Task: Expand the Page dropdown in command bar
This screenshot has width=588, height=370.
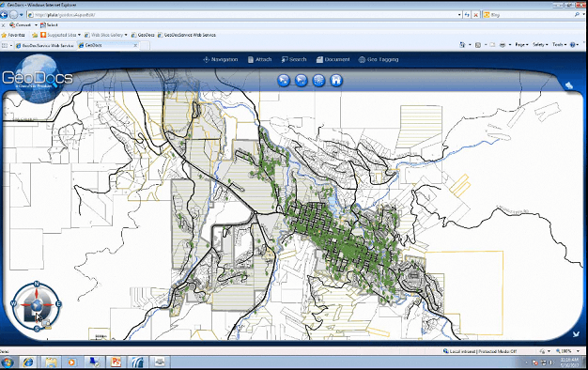Action: pos(521,45)
